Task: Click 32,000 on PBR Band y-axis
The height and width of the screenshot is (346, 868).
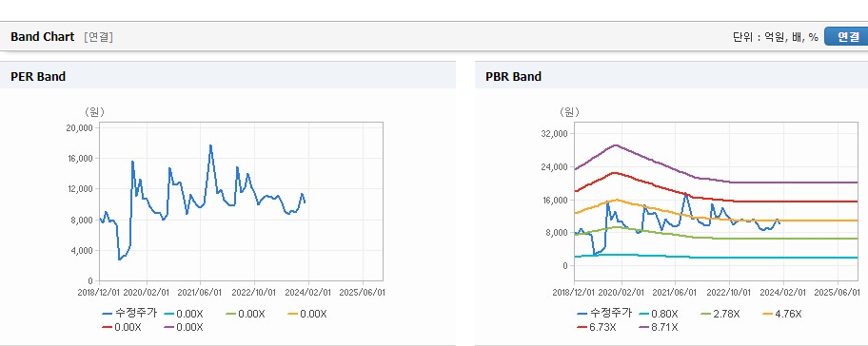Action: coord(555,134)
